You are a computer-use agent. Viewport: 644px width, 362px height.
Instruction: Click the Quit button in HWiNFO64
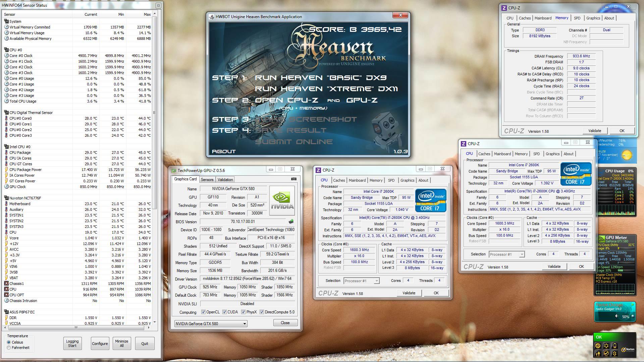[145, 344]
